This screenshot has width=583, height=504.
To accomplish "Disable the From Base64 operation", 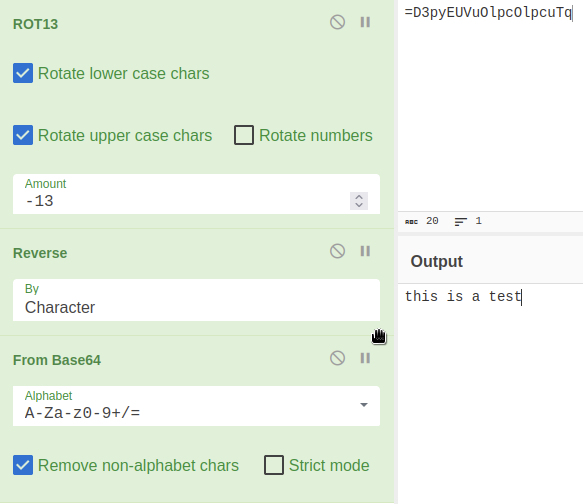I will (337, 358).
